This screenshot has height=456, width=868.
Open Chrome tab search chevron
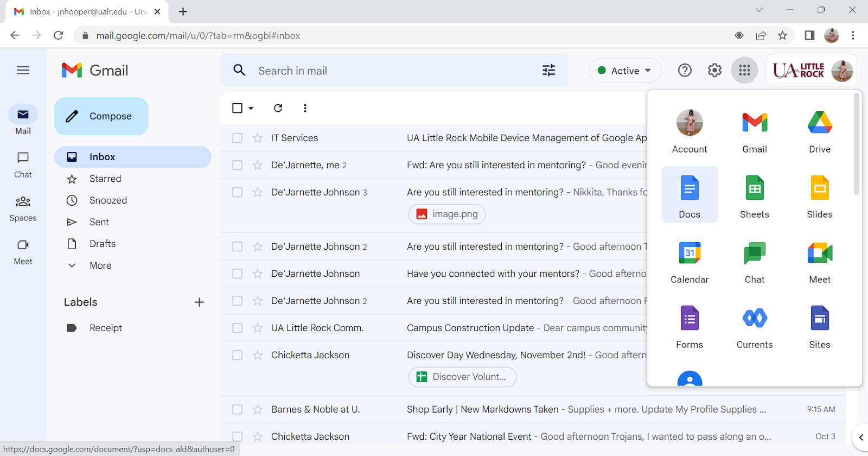[x=759, y=10]
